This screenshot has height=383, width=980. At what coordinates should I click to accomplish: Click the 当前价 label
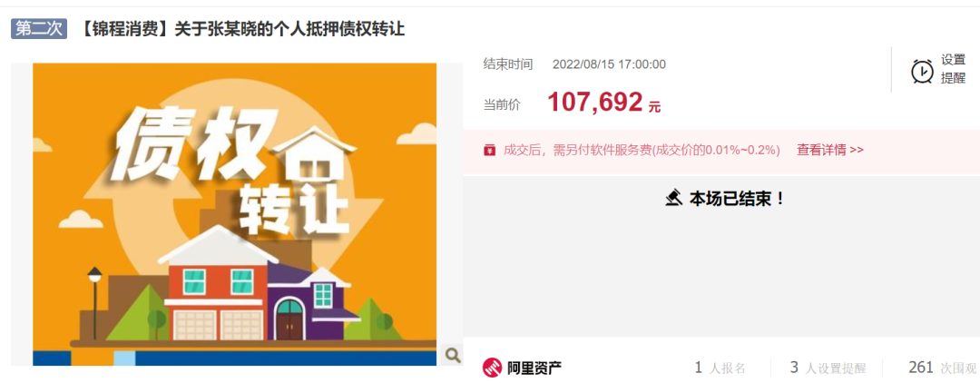coord(502,104)
